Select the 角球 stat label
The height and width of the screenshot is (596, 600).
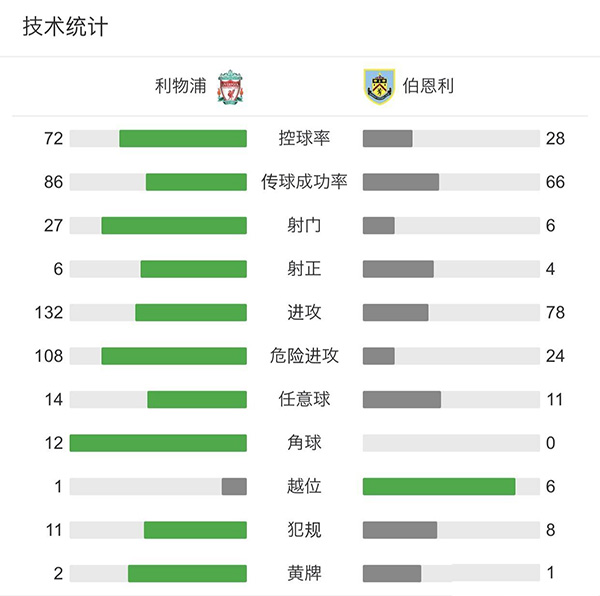tap(304, 442)
